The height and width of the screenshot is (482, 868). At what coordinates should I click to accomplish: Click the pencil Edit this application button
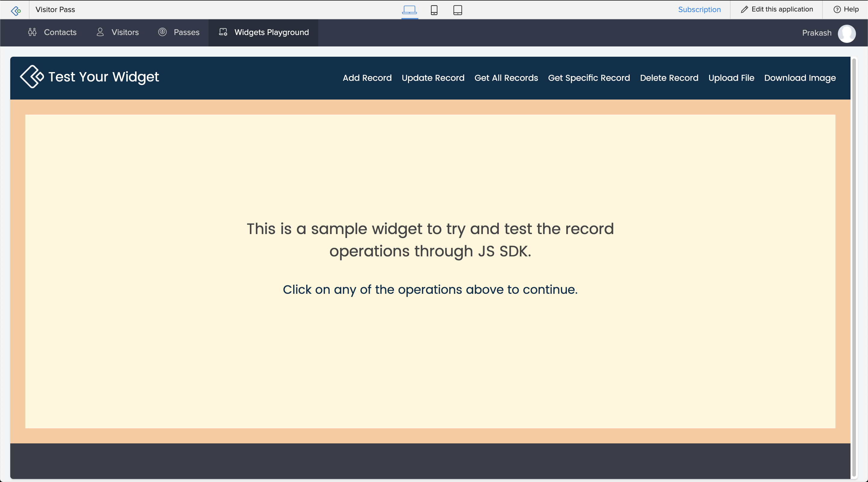point(777,9)
